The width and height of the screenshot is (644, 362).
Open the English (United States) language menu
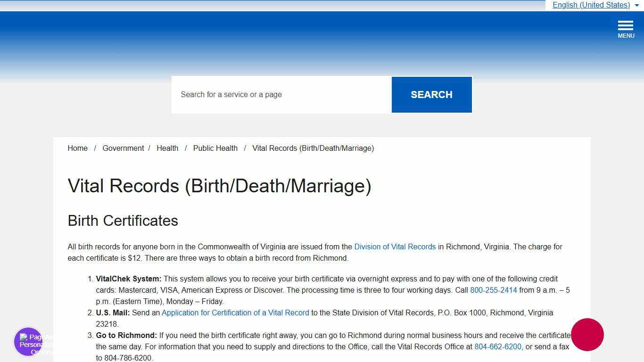tap(591, 5)
